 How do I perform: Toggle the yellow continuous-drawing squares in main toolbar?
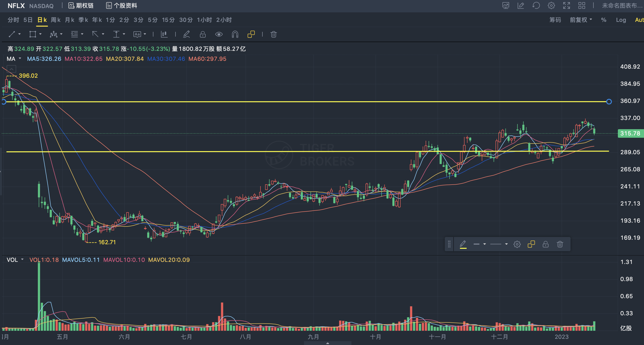(x=251, y=34)
